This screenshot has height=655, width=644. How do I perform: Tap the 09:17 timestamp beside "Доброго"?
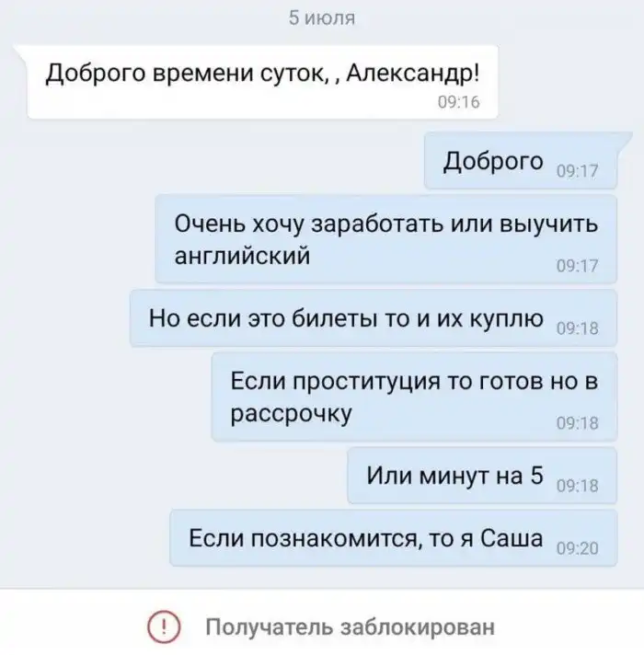(x=578, y=171)
